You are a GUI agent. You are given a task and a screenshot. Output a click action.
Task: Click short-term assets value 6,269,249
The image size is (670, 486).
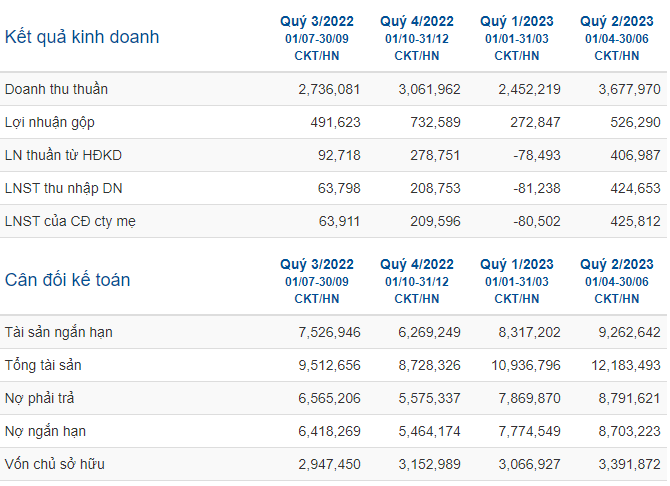429,333
